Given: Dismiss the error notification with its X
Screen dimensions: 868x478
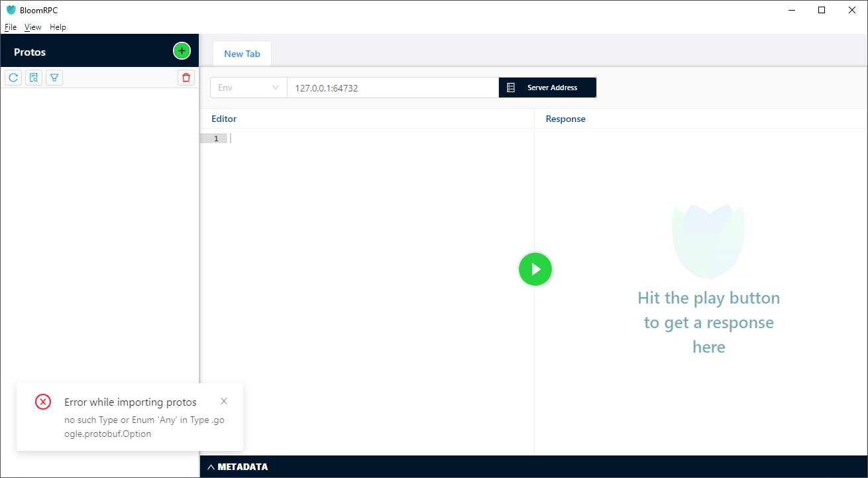Looking at the screenshot, I should tap(224, 401).
